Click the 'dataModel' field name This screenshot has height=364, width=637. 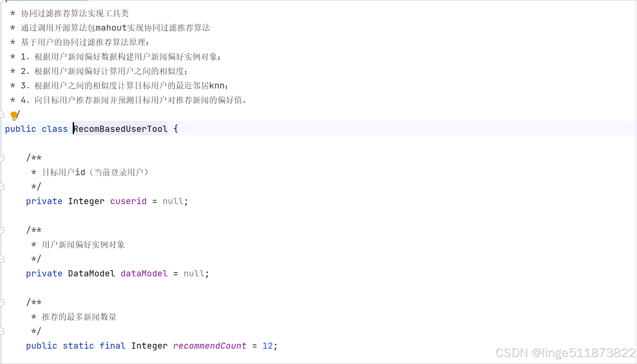pos(144,273)
